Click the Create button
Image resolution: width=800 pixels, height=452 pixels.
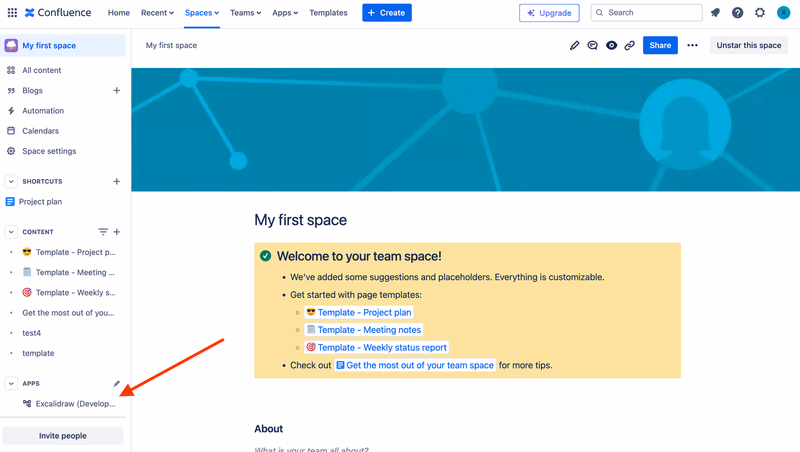(387, 13)
